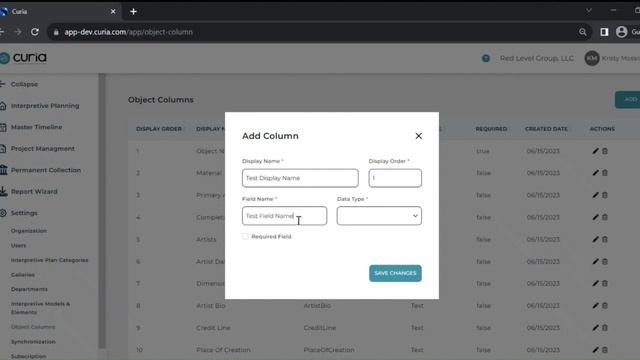Image resolution: width=640 pixels, height=360 pixels.
Task: Toggle the browser side panel icon
Action: coord(604,32)
